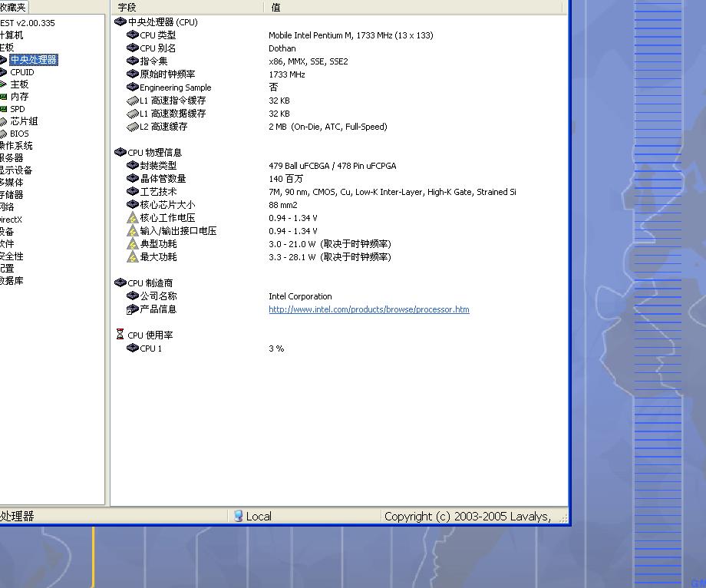Image resolution: width=706 pixels, height=588 pixels.
Task: Click the 最大功耗 warning icon
Action: pyautogui.click(x=132, y=257)
